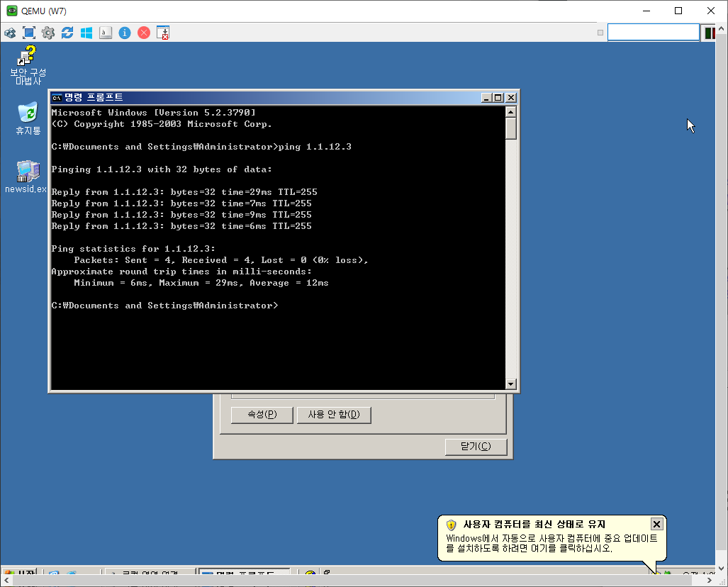
Task: Open settings gear in QEMU toolbar
Action: (47, 33)
